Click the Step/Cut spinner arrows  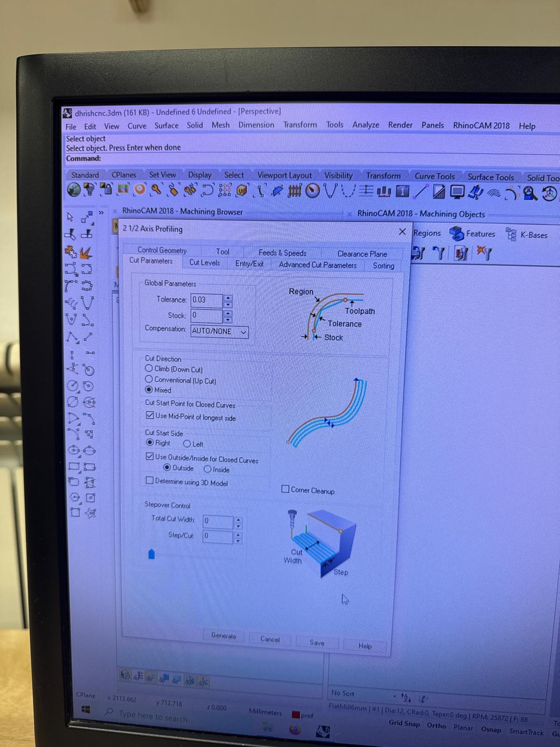click(238, 538)
